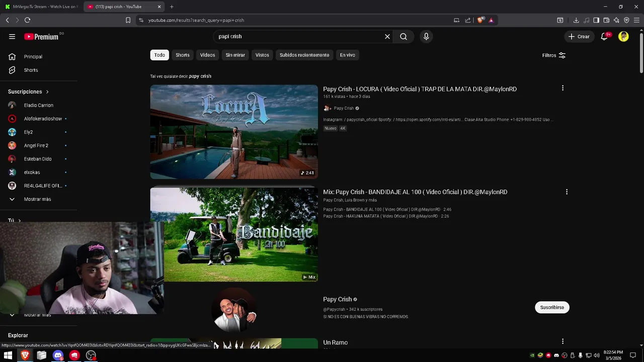Open the Filtros search filters
This screenshot has height=362, width=644.
coord(554,55)
